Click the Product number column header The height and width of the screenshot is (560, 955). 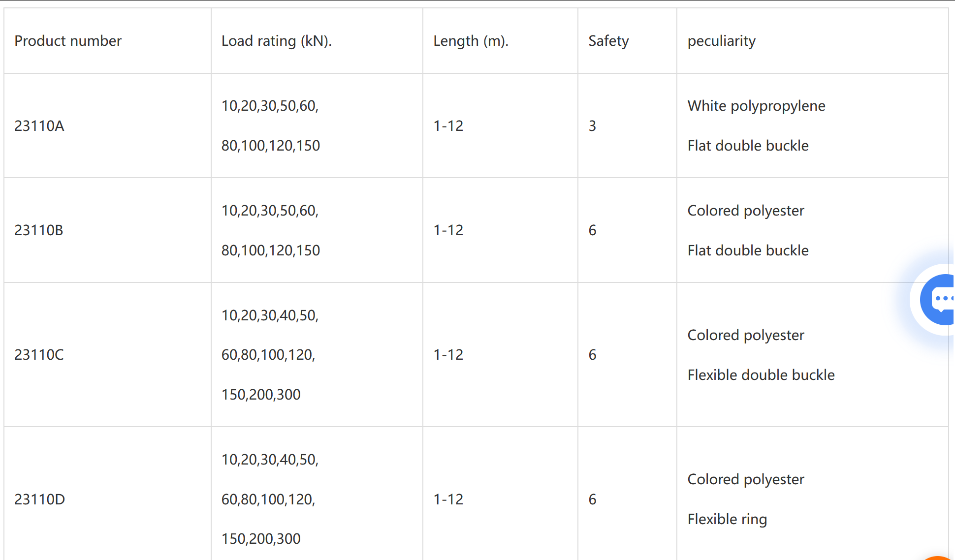click(68, 41)
